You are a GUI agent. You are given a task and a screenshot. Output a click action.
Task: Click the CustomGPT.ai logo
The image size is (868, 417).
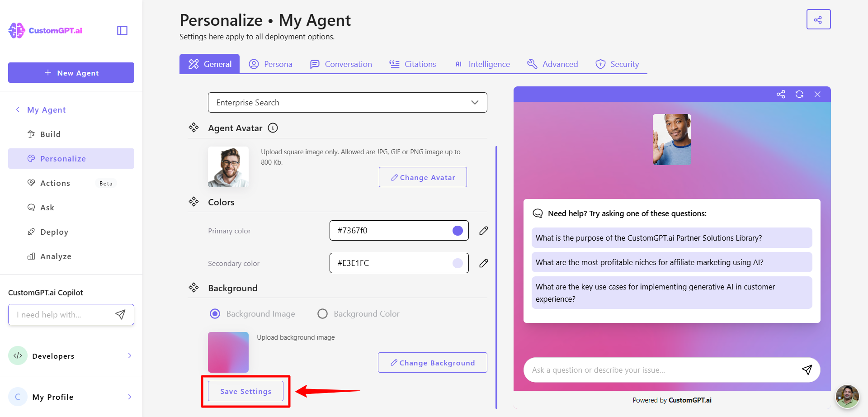click(x=45, y=30)
